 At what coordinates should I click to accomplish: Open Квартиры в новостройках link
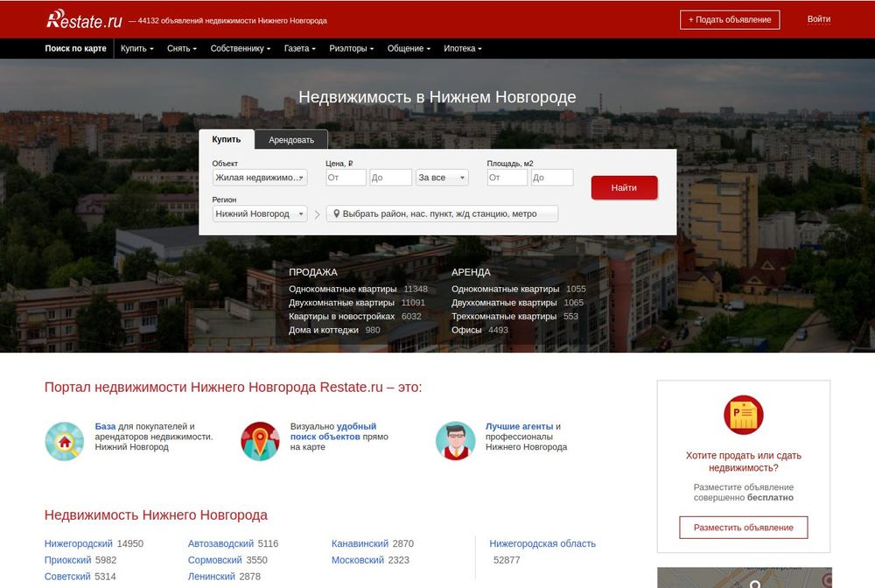pos(341,317)
